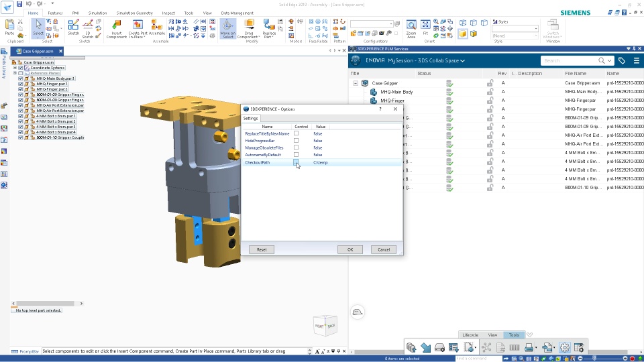Click the Assemble command icon

[156, 25]
